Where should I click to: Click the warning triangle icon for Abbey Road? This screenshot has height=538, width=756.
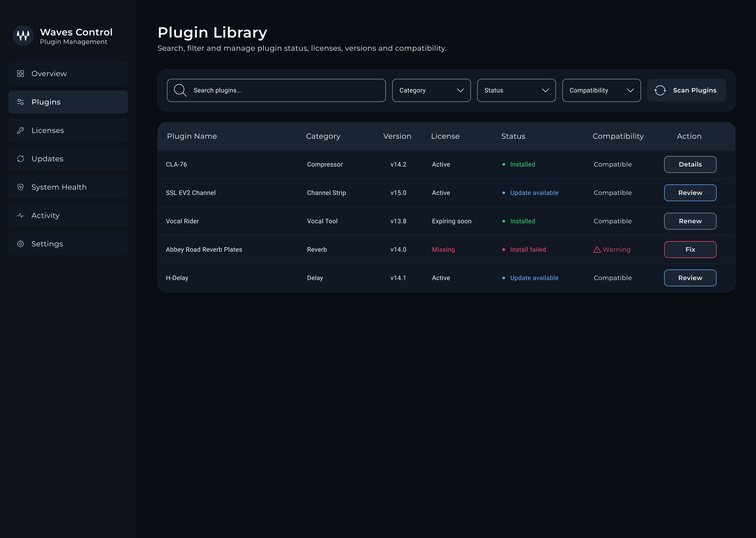[597, 249]
